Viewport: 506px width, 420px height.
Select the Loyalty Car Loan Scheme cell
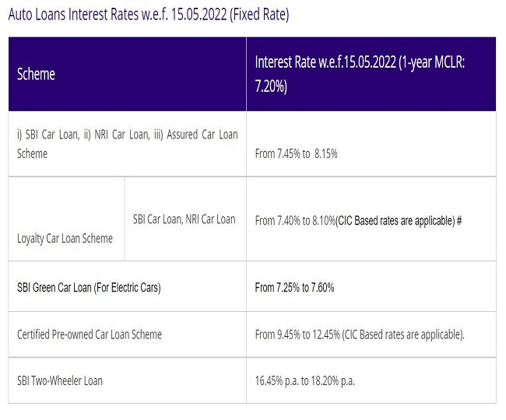pyautogui.click(x=65, y=238)
